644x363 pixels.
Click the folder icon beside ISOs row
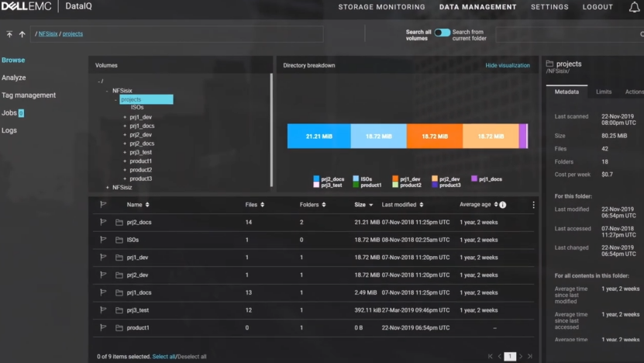[x=119, y=240]
